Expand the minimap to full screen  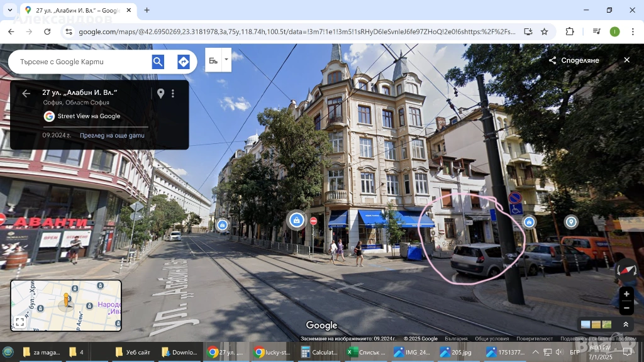(20, 322)
